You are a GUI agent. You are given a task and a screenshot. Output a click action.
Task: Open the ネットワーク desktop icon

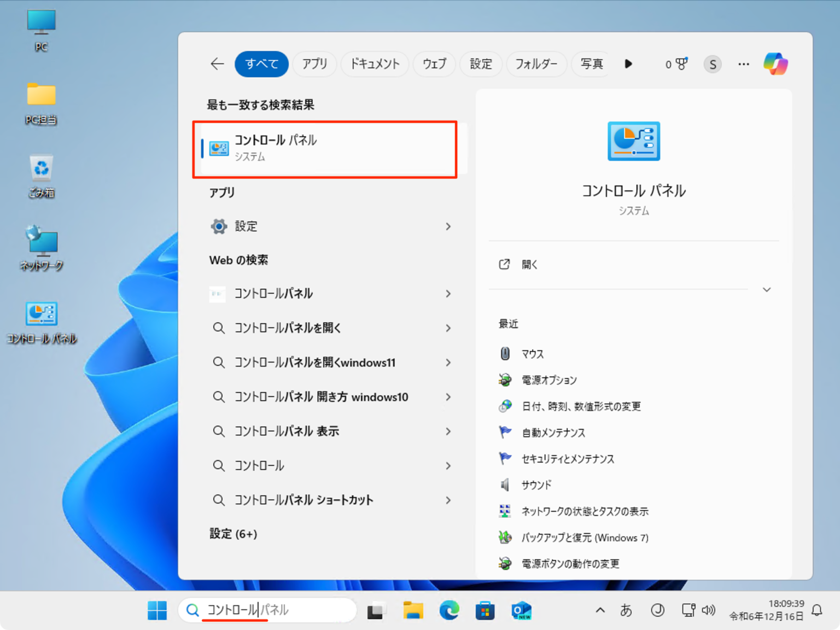point(41,247)
